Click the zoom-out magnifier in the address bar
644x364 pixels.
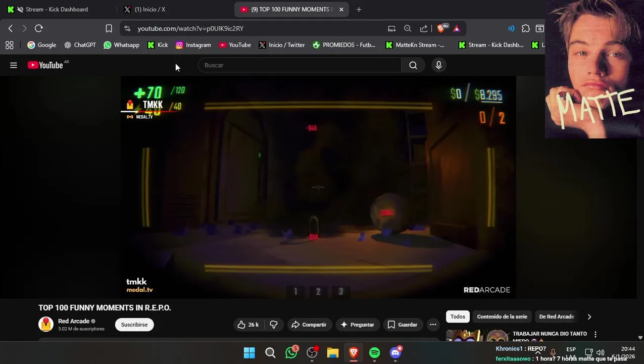point(408,28)
